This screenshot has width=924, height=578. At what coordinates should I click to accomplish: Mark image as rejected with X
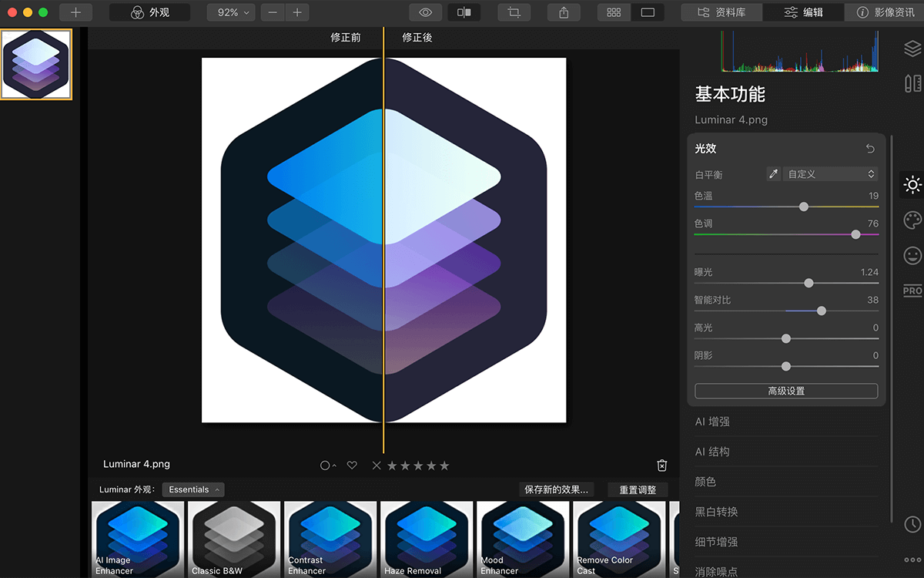(x=377, y=465)
